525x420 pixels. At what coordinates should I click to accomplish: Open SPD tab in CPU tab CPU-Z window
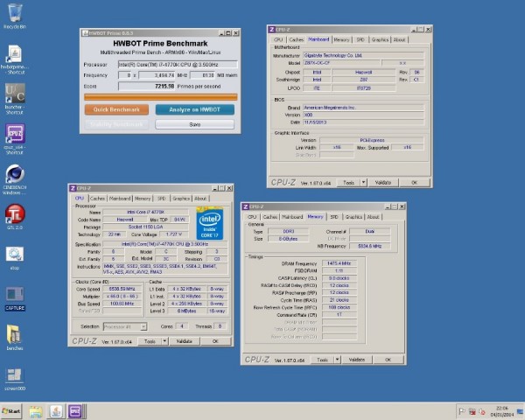point(161,199)
